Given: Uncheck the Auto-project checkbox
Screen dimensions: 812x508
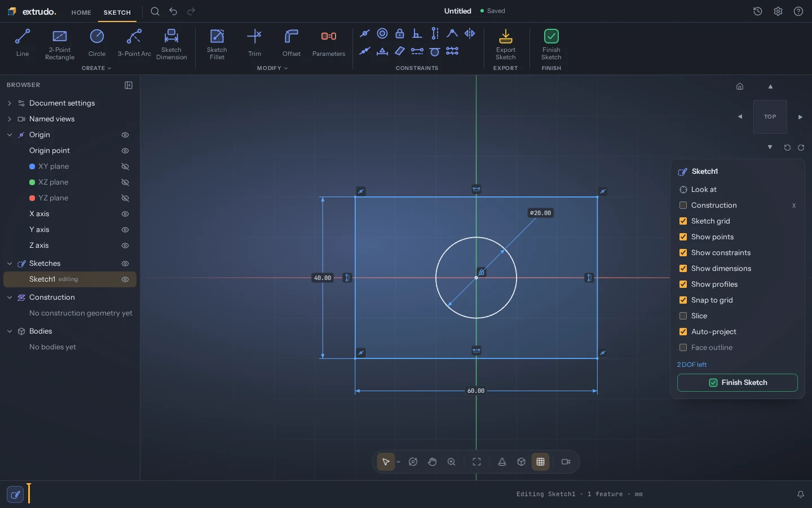Looking at the screenshot, I should (683, 332).
